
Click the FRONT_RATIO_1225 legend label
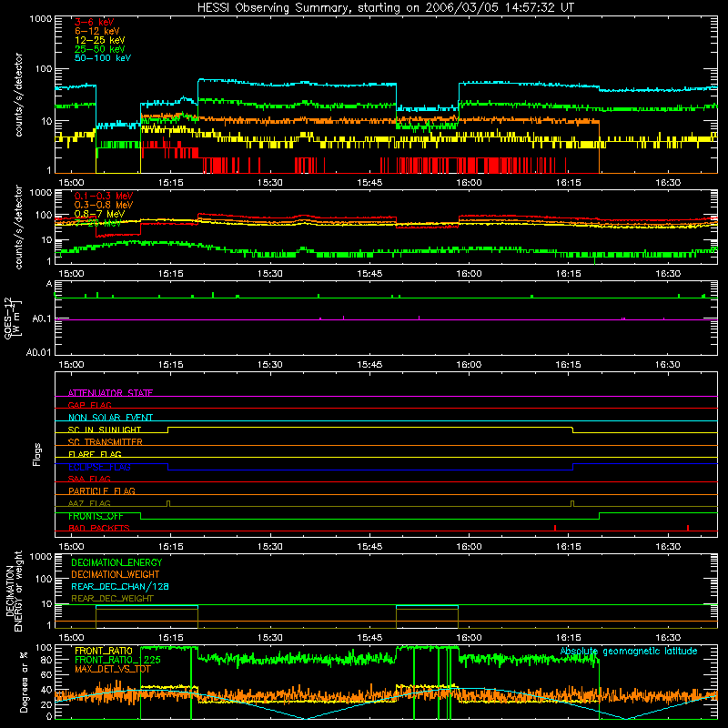[x=117, y=660]
